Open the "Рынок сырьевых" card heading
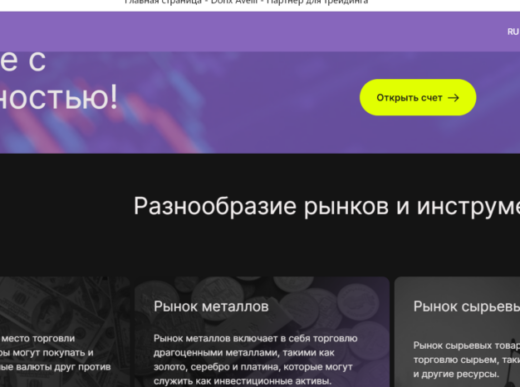 [x=467, y=307]
